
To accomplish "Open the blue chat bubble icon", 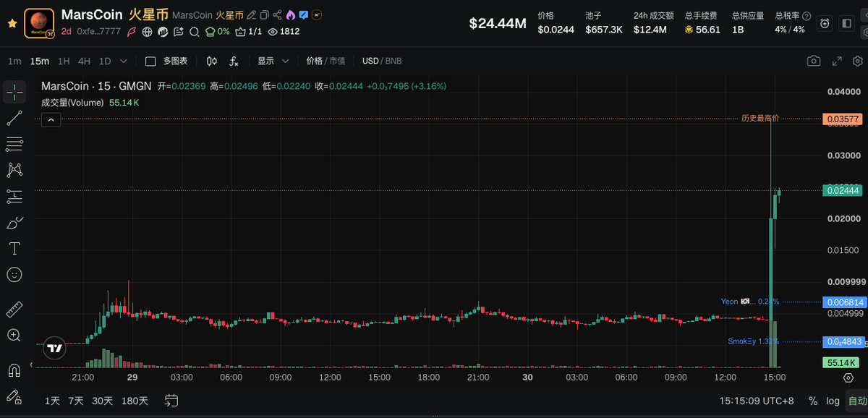I will click(x=303, y=14).
